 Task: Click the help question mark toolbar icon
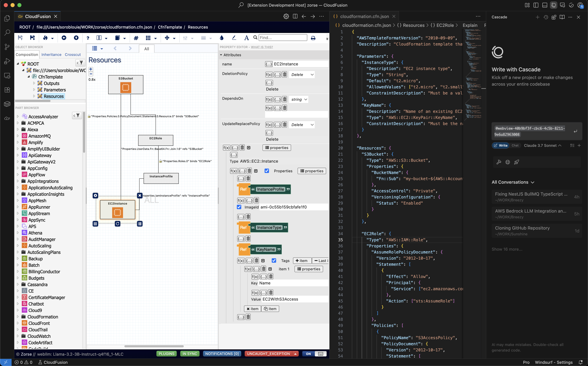coord(88,38)
